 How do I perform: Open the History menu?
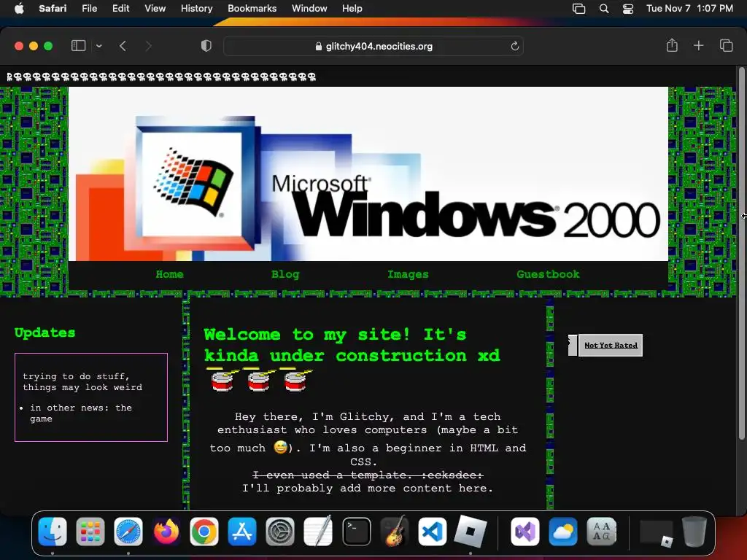click(196, 8)
